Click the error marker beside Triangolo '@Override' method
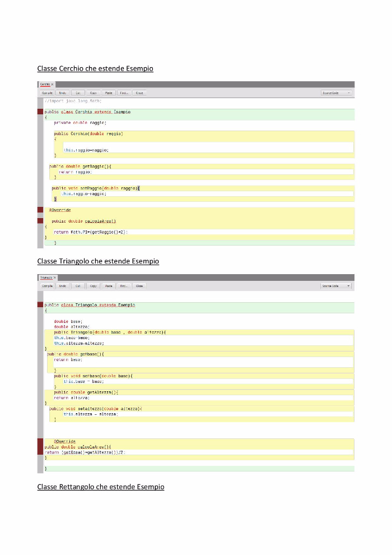 click(x=40, y=447)
